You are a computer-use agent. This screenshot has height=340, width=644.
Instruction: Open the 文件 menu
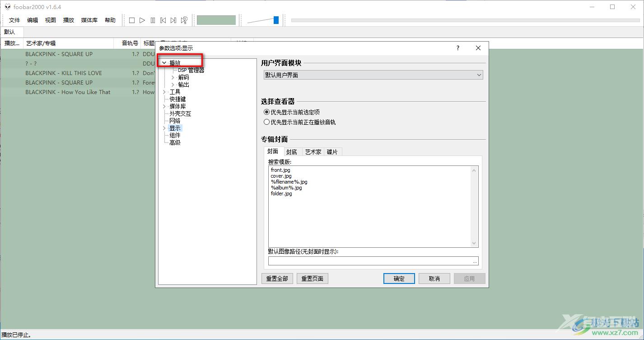(x=14, y=20)
